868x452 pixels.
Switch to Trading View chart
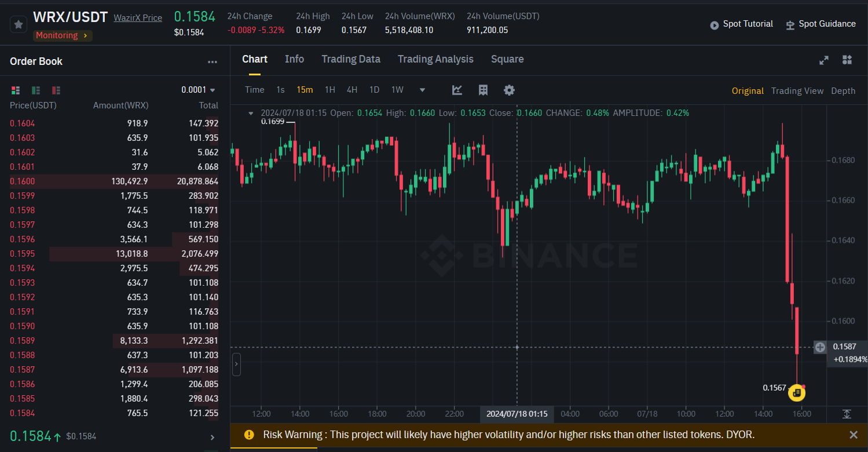(797, 91)
